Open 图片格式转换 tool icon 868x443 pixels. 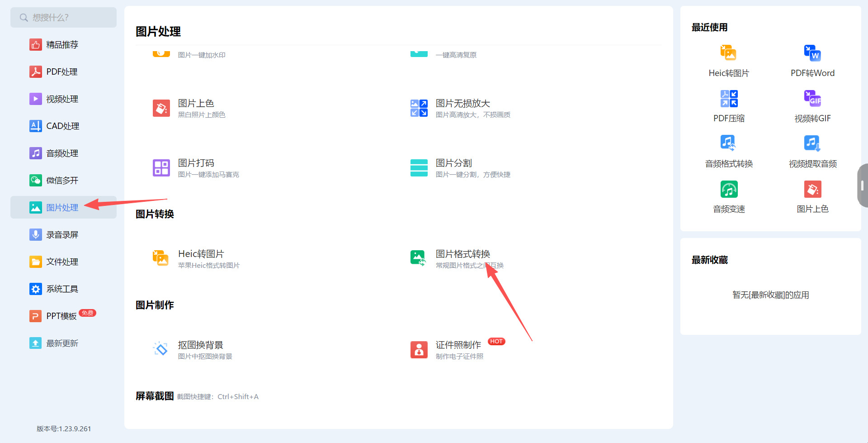(419, 258)
